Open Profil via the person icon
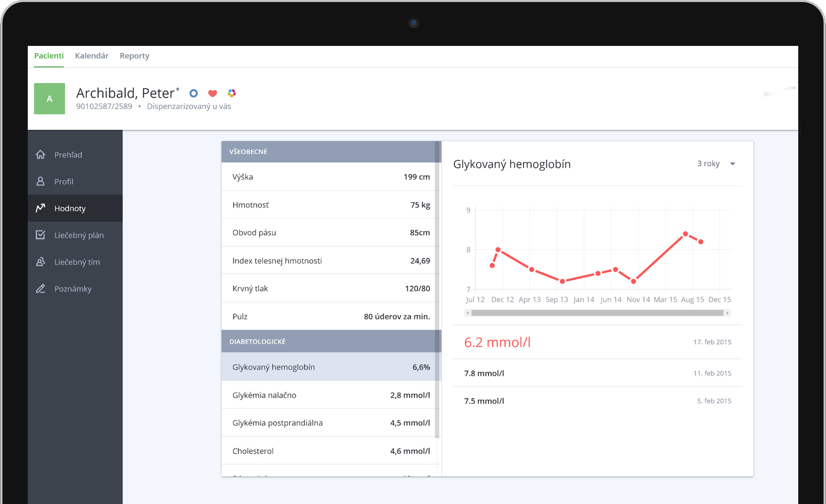The height and width of the screenshot is (504, 826). pos(41,182)
